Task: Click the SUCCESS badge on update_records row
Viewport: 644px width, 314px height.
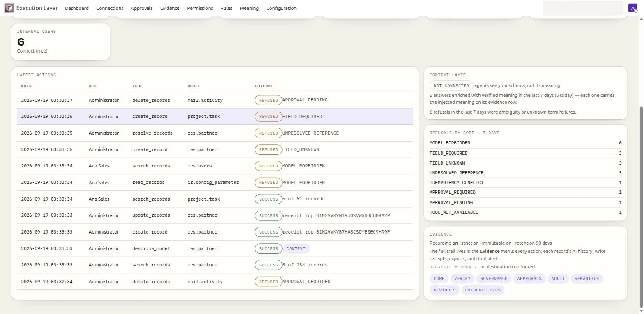Action: coord(269,215)
